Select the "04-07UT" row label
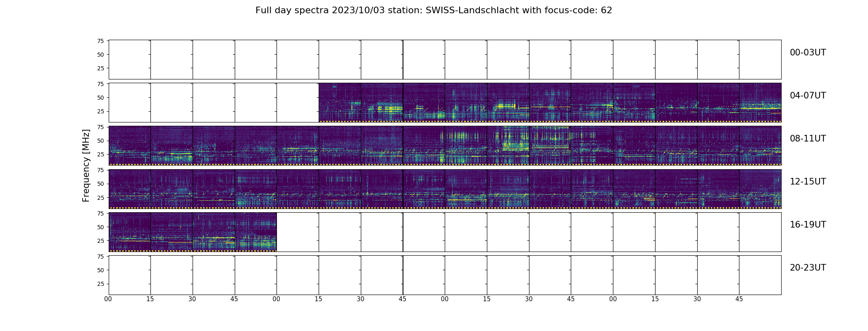 [808, 96]
